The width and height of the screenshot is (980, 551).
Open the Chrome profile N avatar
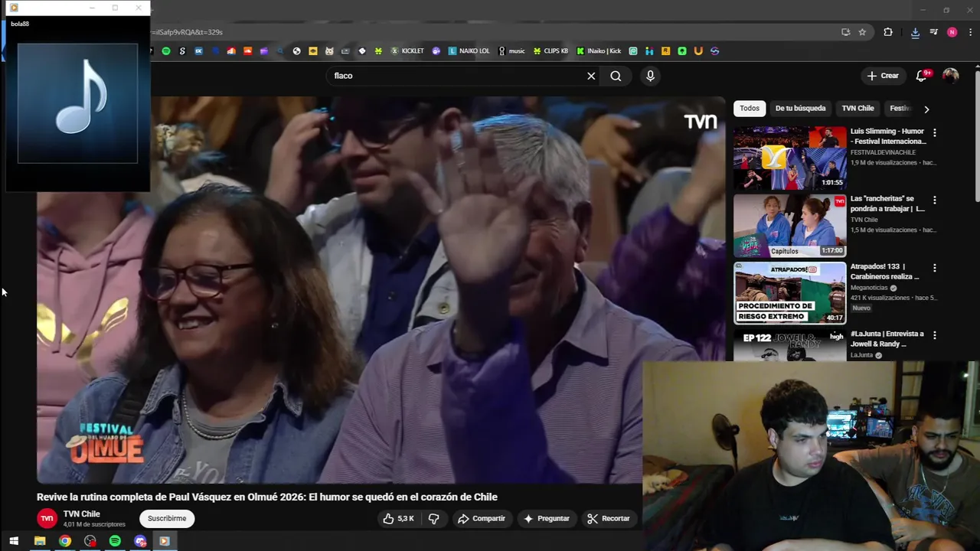coord(952,32)
